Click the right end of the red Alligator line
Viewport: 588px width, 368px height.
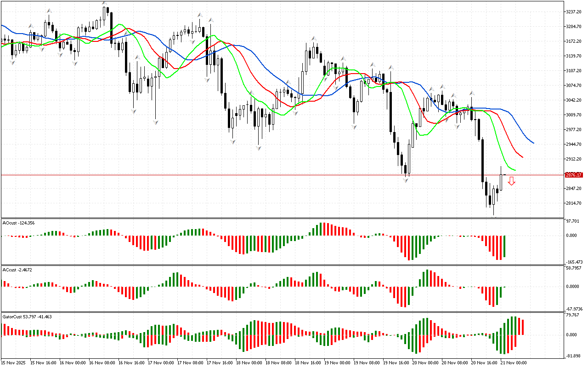coord(522,157)
